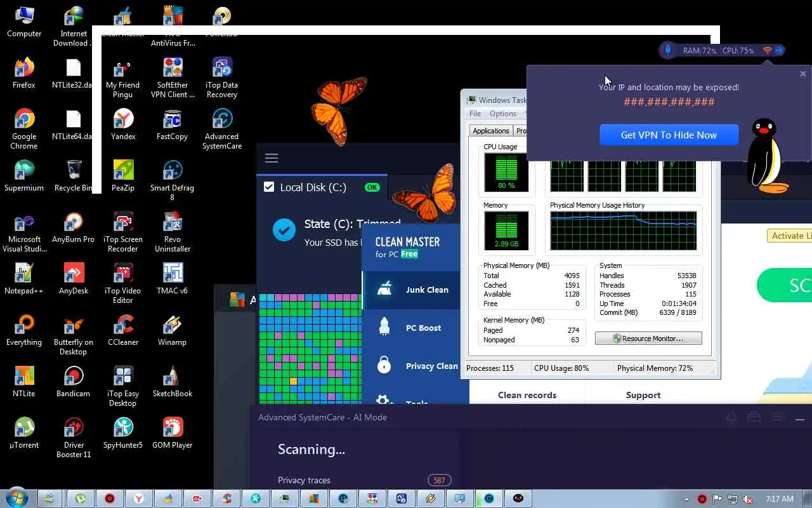Launch AnyBurn Pro from the desktop

click(x=74, y=228)
